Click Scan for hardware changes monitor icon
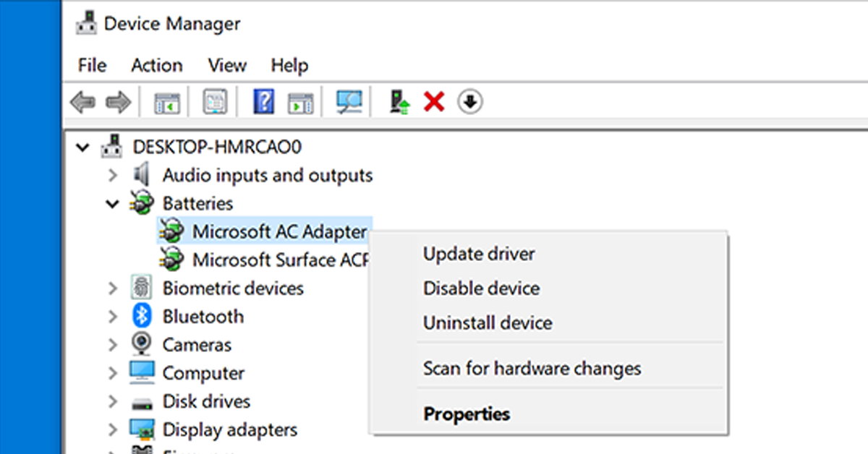Viewport: 868px width, 454px height. click(x=349, y=102)
